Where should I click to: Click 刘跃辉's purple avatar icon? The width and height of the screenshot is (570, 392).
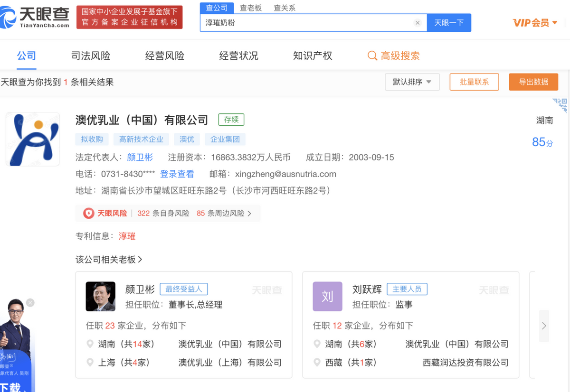tap(327, 297)
